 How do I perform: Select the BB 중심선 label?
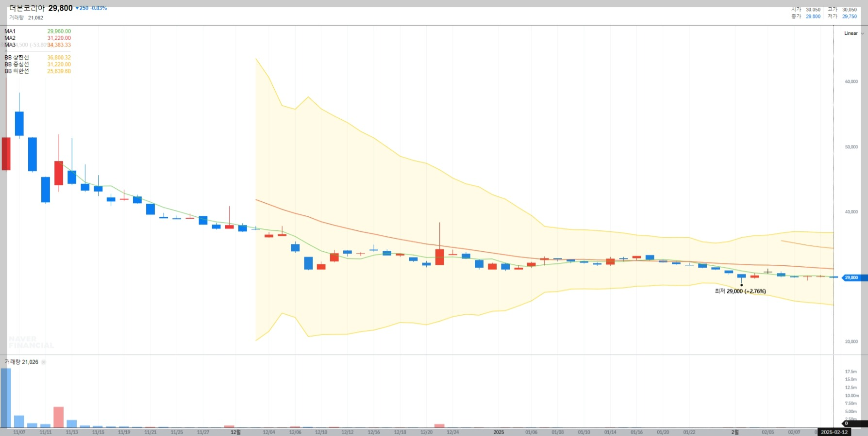click(x=17, y=65)
